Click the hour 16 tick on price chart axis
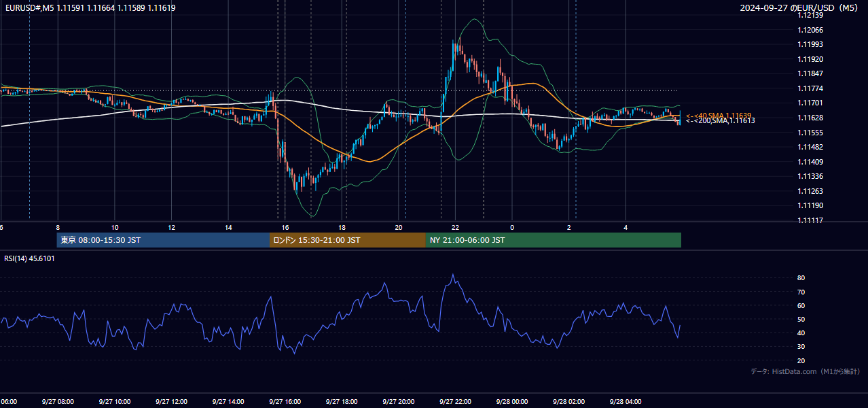This screenshot has width=868, height=408. point(285,227)
